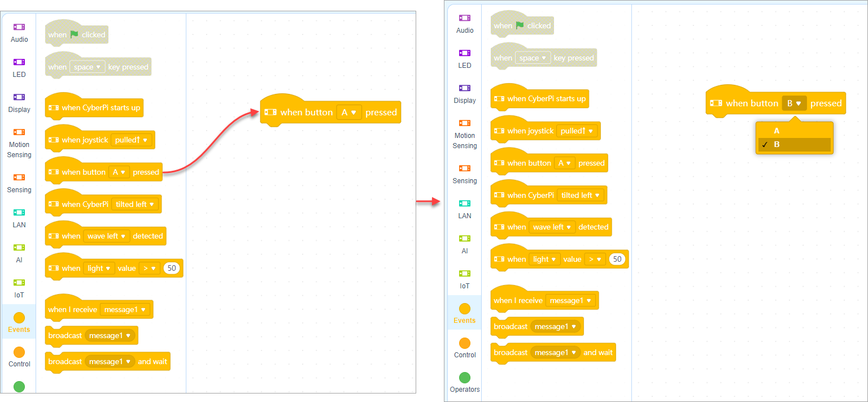Screen dimensions: 868x402
Task: Open the 'pulled↑' joystick dropdown in the left palette
Action: click(131, 140)
